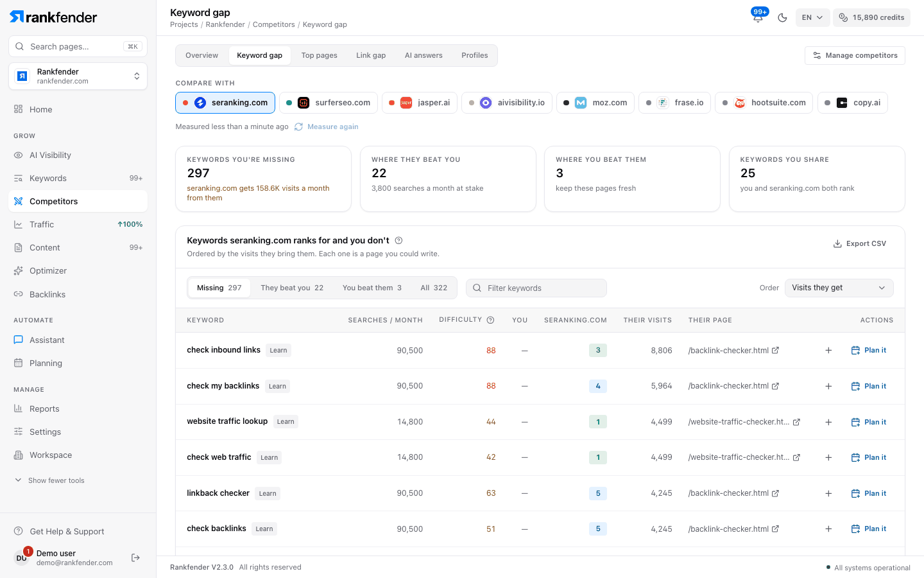Go to Home in sidebar

[78, 109]
